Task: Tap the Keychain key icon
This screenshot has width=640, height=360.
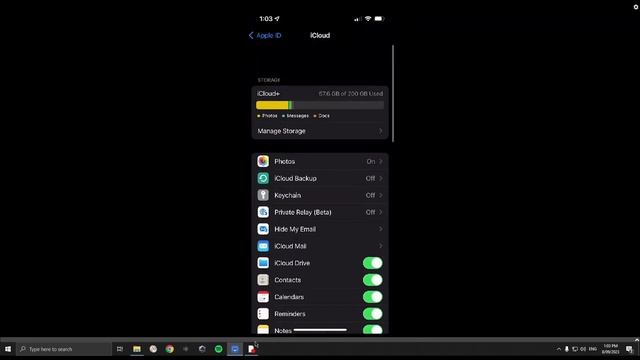Action: pyautogui.click(x=263, y=195)
